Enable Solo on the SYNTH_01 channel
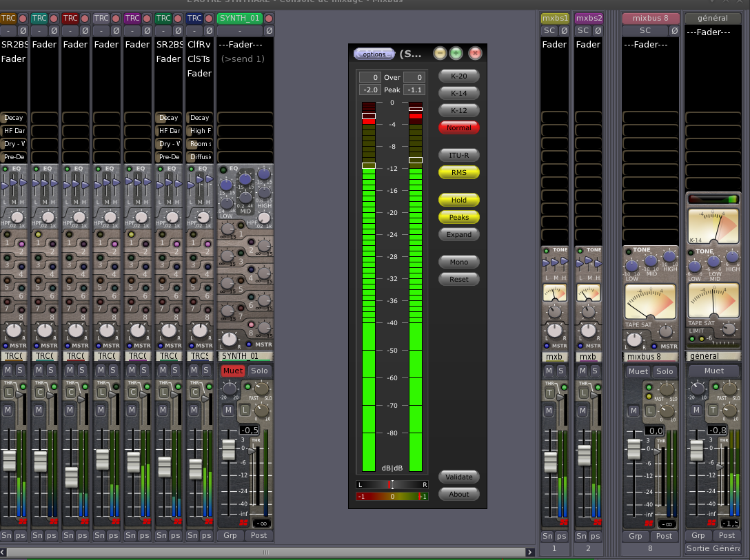The height and width of the screenshot is (560, 750). tap(259, 371)
